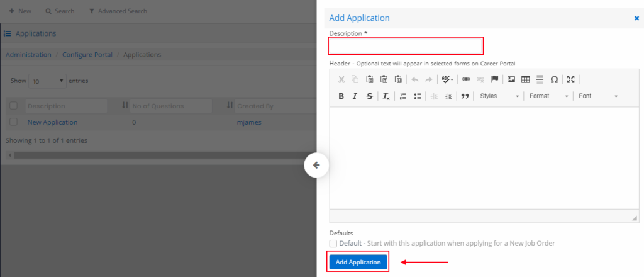Maximize the editor with expand icon
This screenshot has width=644, height=277.
click(x=570, y=79)
